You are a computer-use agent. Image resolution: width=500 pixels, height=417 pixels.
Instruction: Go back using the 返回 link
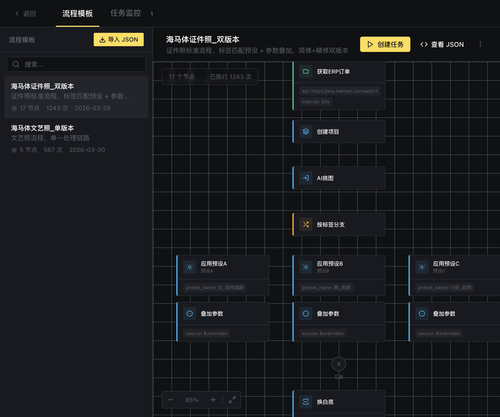(26, 14)
